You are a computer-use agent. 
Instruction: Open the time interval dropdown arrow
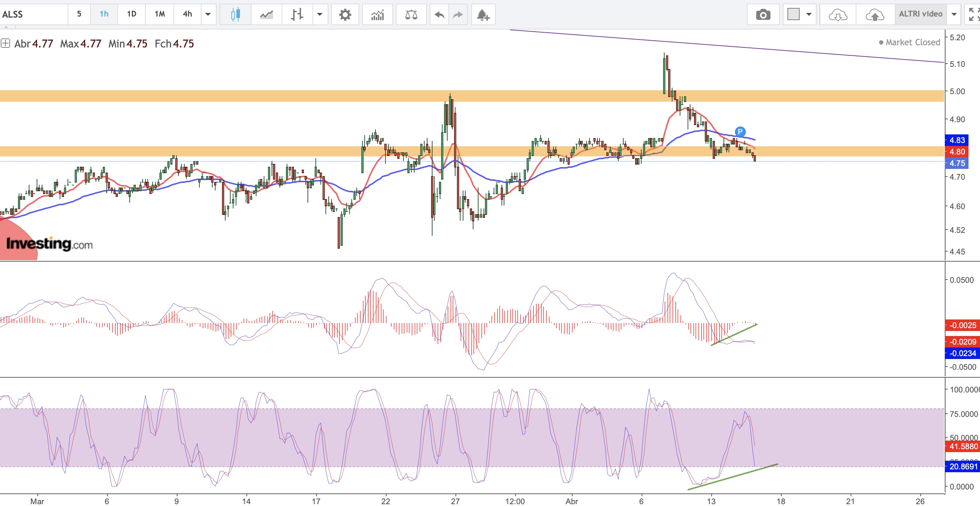[208, 14]
